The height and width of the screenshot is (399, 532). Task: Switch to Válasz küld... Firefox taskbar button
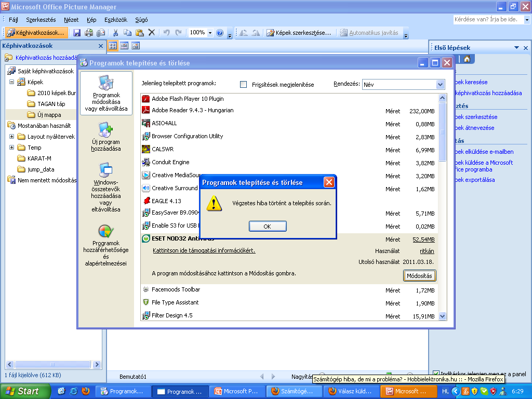[351, 391]
